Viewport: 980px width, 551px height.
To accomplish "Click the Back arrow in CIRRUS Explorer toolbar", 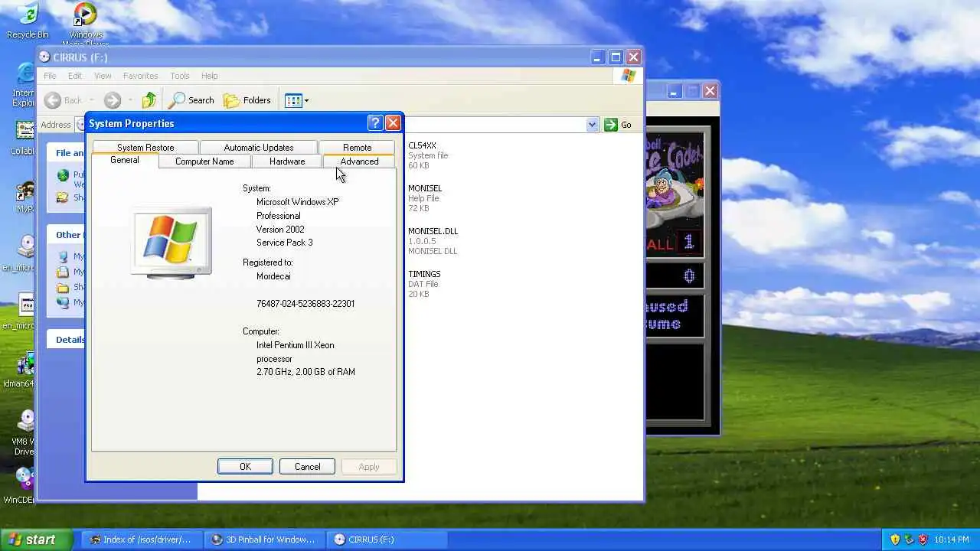I will point(63,100).
